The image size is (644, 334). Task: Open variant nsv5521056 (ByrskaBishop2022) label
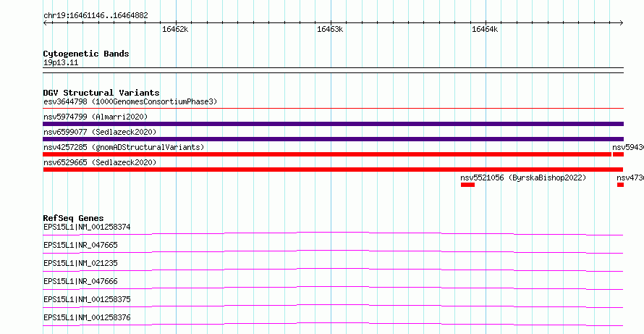[523, 178]
